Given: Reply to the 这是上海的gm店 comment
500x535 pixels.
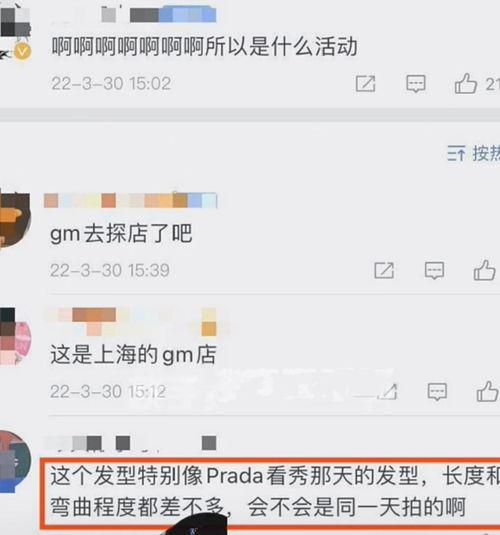Looking at the screenshot, I should click(437, 391).
